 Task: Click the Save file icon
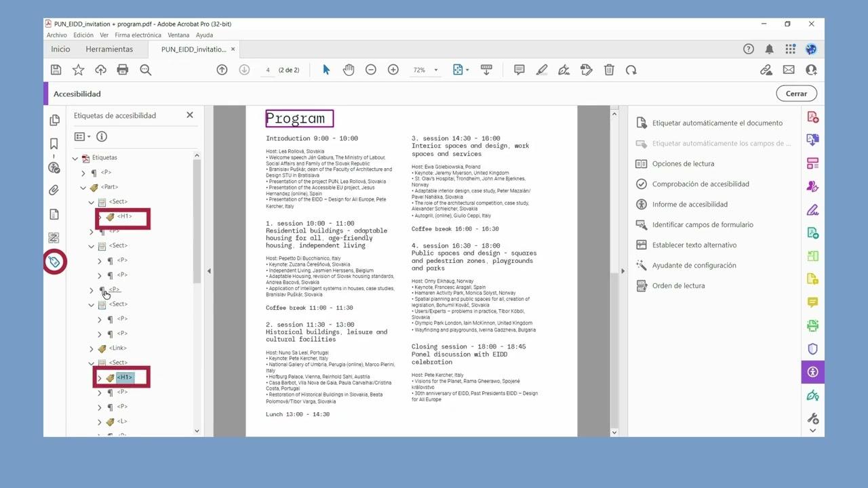pyautogui.click(x=56, y=70)
